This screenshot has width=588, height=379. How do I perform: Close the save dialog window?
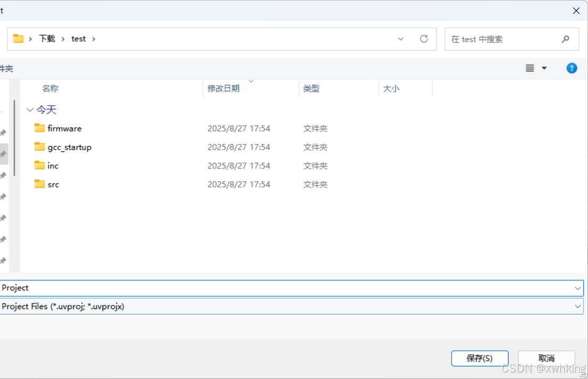pos(576,11)
